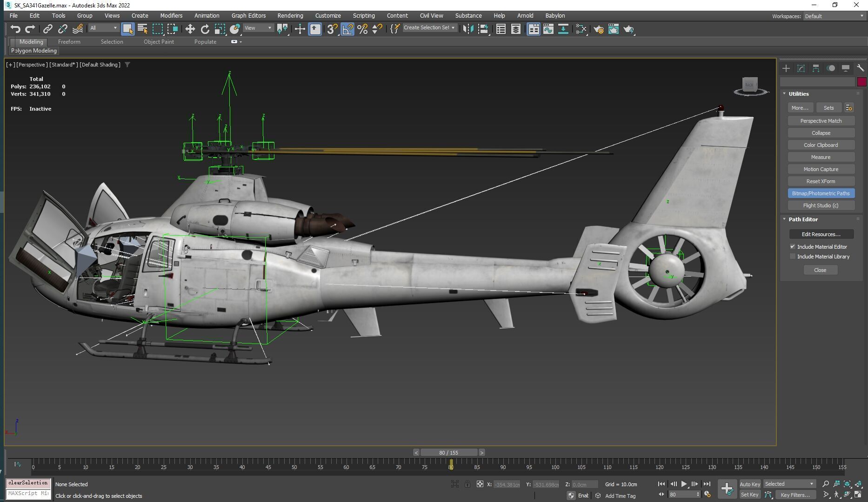The image size is (868, 502).
Task: Click the Render Production teapot icon
Action: [628, 29]
